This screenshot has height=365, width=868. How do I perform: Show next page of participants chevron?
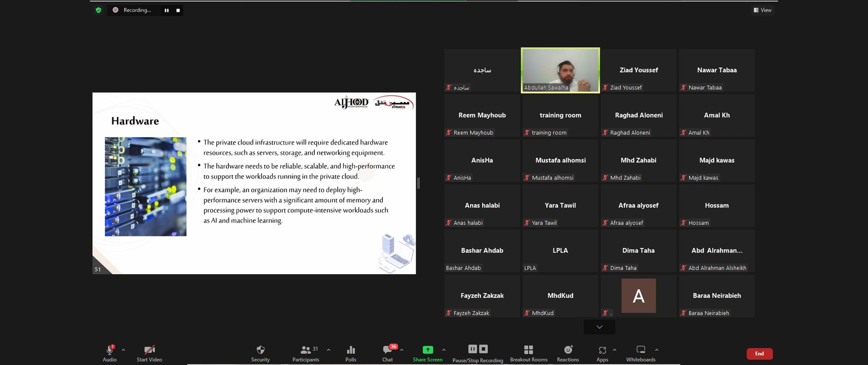pyautogui.click(x=599, y=327)
